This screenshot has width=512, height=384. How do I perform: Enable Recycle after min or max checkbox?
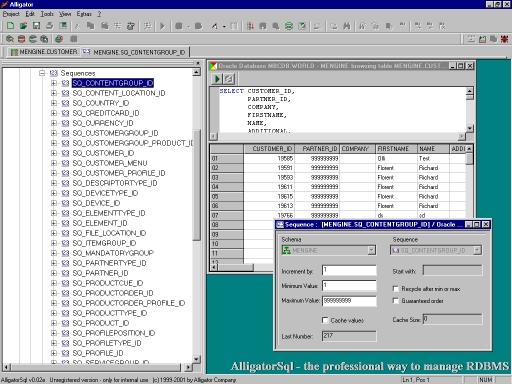click(396, 289)
